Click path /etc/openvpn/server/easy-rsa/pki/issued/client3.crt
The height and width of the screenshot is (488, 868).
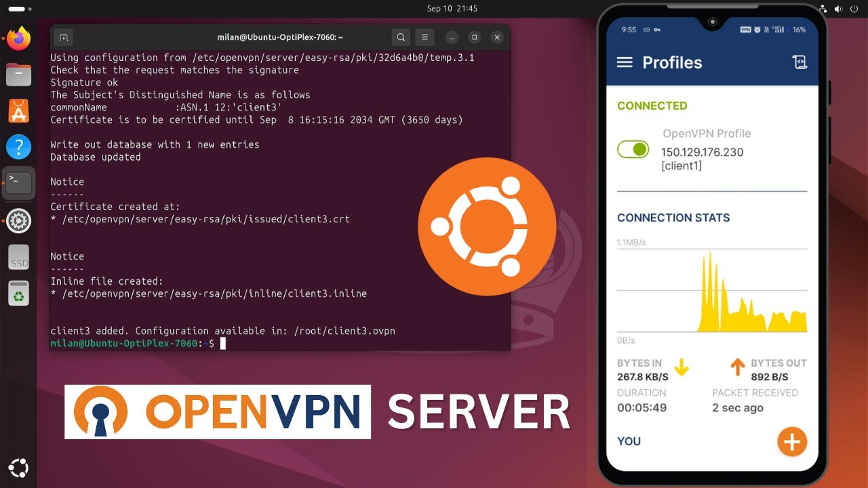tap(205, 220)
